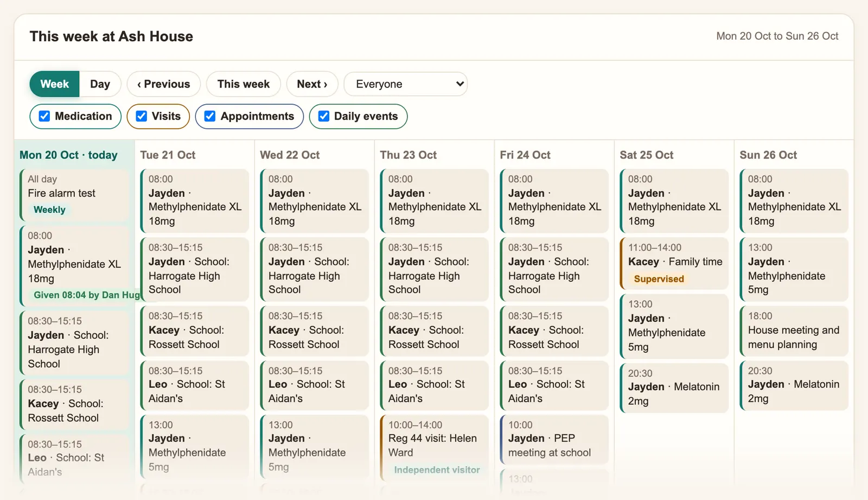
Task: Click the Independent visitor tag on Thursday
Action: coord(437,470)
